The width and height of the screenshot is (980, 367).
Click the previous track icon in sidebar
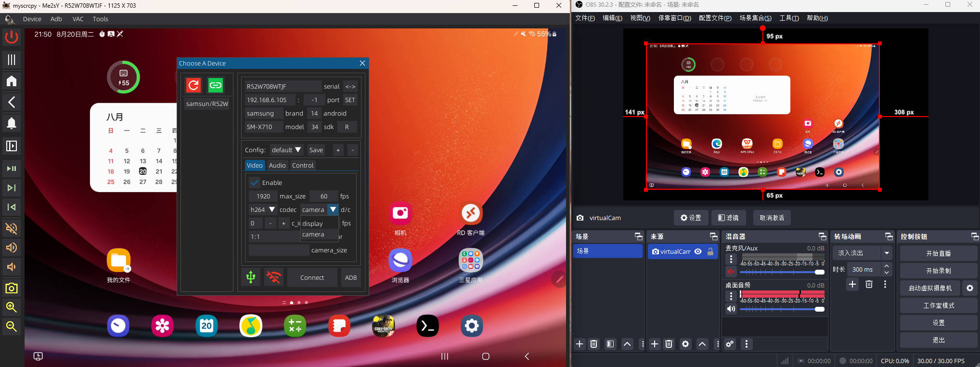[x=12, y=207]
